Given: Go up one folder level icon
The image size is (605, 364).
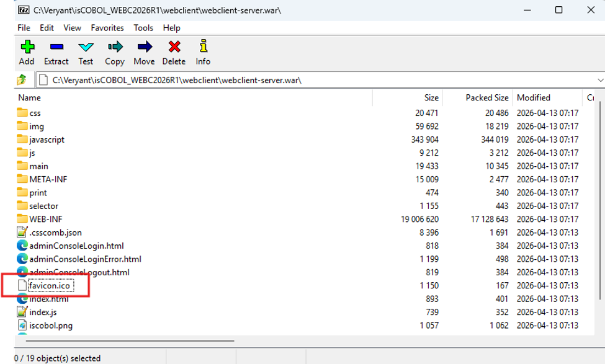Looking at the screenshot, I should pyautogui.click(x=22, y=80).
